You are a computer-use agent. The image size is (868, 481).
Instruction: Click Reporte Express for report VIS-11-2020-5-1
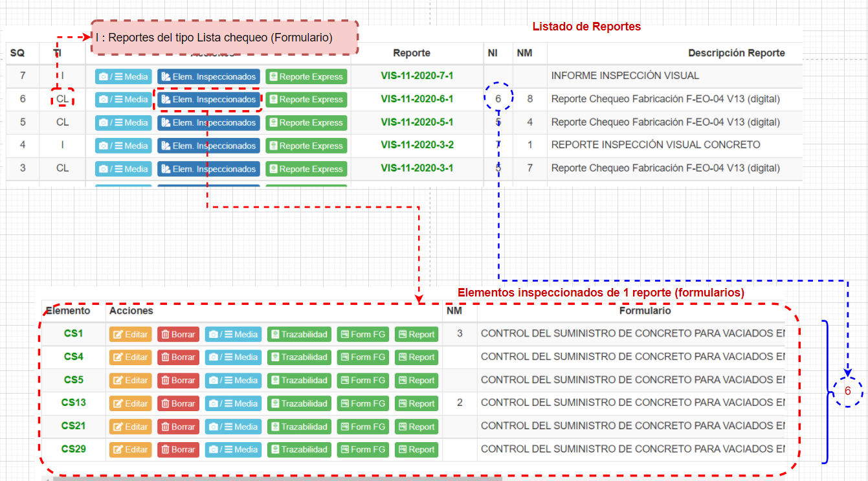[306, 122]
